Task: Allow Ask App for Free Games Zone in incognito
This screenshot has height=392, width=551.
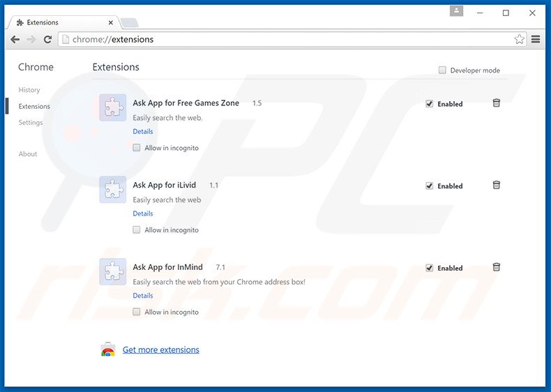Action: coord(136,148)
